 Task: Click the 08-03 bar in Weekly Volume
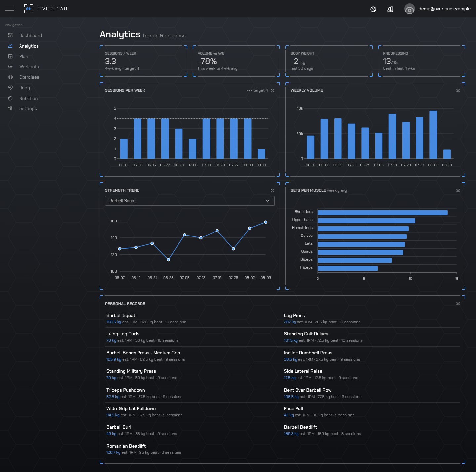tap(433, 135)
